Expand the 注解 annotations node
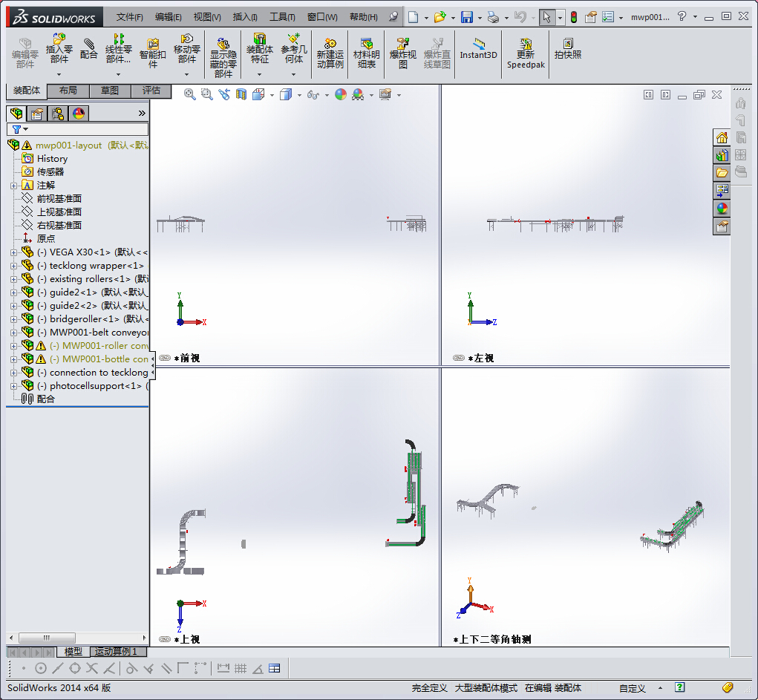 tap(13, 186)
